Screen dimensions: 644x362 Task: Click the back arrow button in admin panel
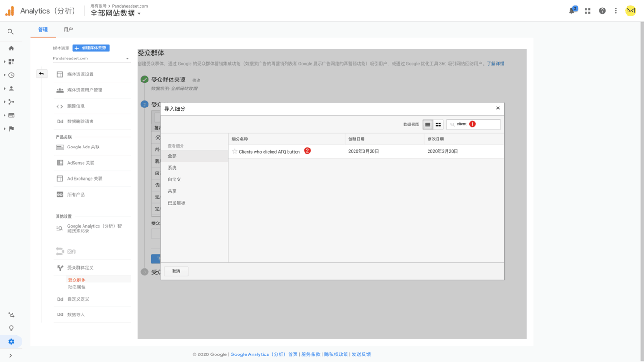41,74
